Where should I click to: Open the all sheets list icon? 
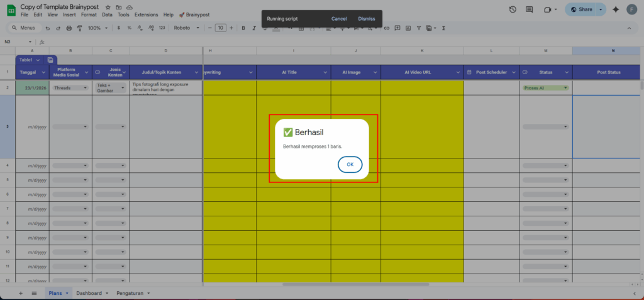point(34,293)
